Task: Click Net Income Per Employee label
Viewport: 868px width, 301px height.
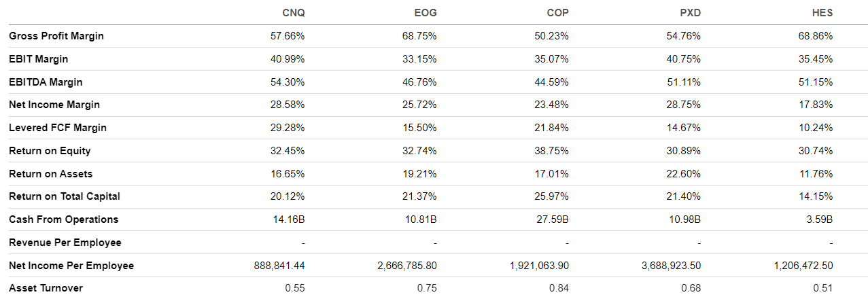Action: (x=71, y=266)
